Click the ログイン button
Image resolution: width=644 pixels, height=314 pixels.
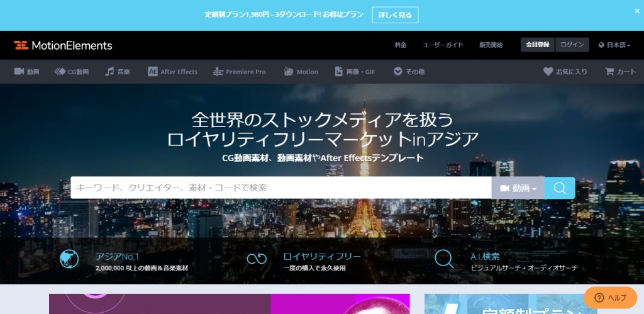572,45
